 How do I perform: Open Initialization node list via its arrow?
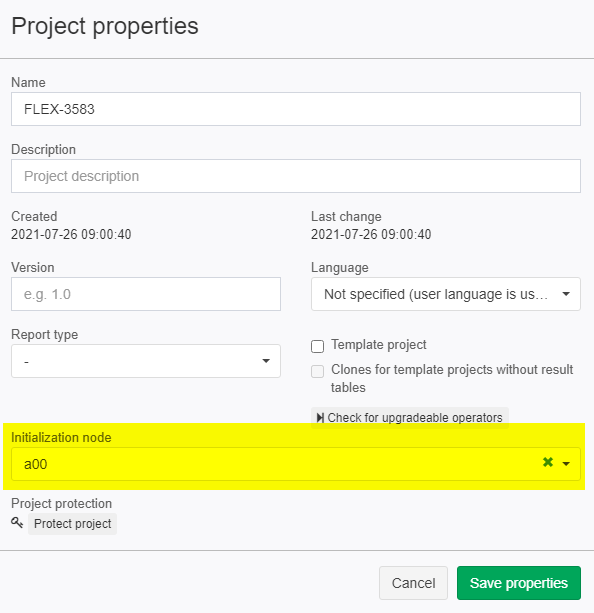point(566,464)
